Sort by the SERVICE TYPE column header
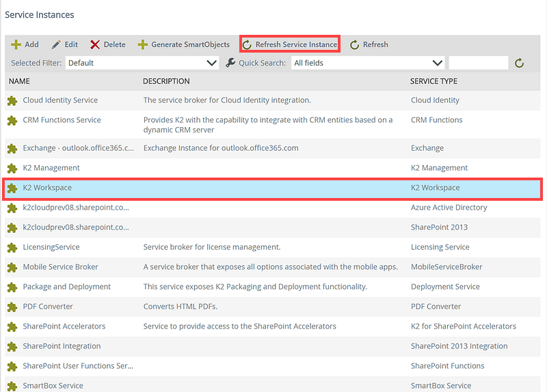 (x=433, y=81)
